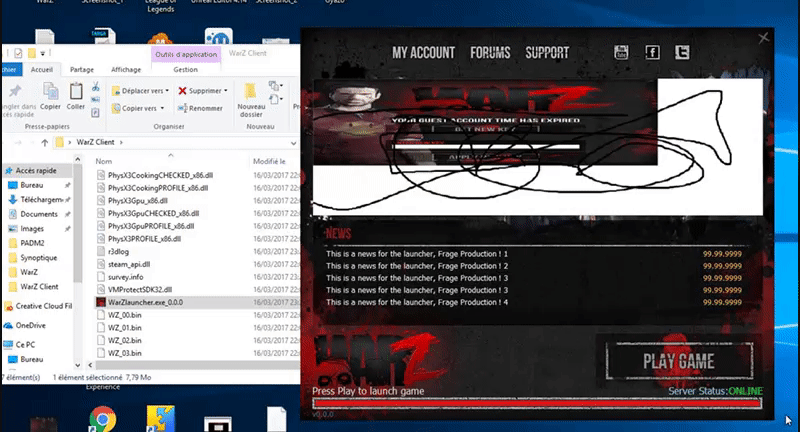Screen dimensions: 800x432
Task: Switch to the Affichage ribbon tab
Action: coord(126,69)
